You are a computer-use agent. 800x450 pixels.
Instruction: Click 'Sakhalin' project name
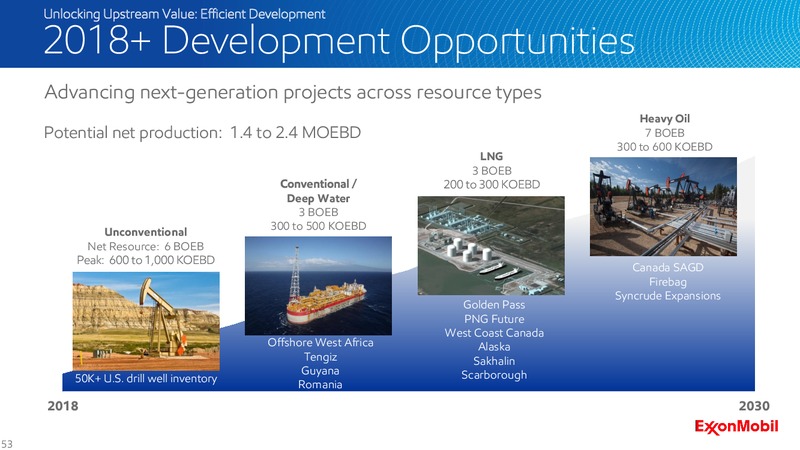[494, 361]
